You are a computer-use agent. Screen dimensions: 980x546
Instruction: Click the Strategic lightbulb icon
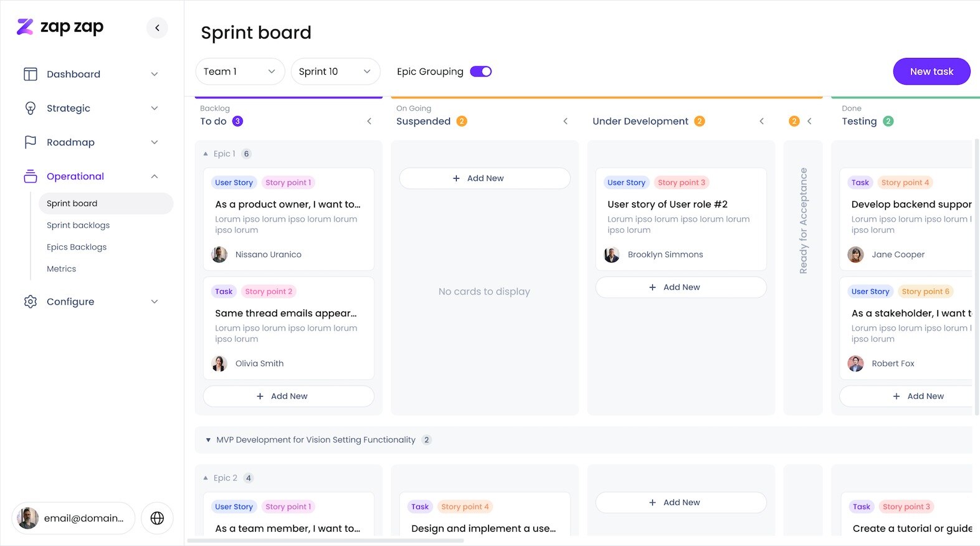(x=31, y=108)
